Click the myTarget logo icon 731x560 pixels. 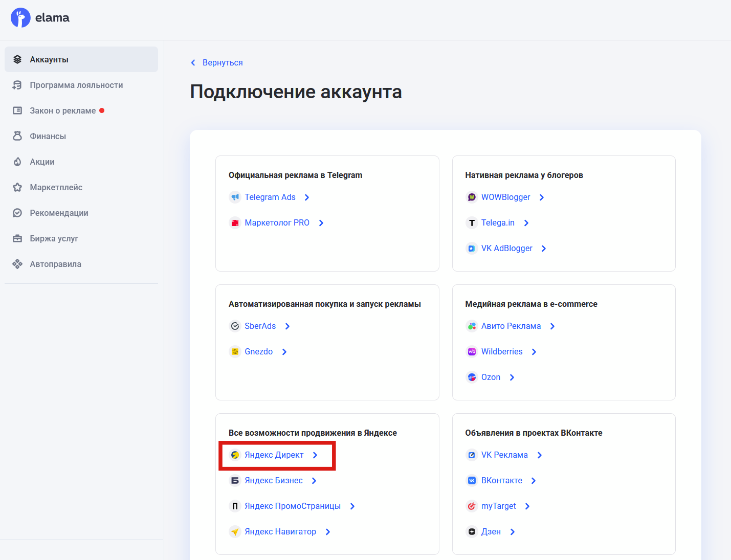pyautogui.click(x=471, y=506)
